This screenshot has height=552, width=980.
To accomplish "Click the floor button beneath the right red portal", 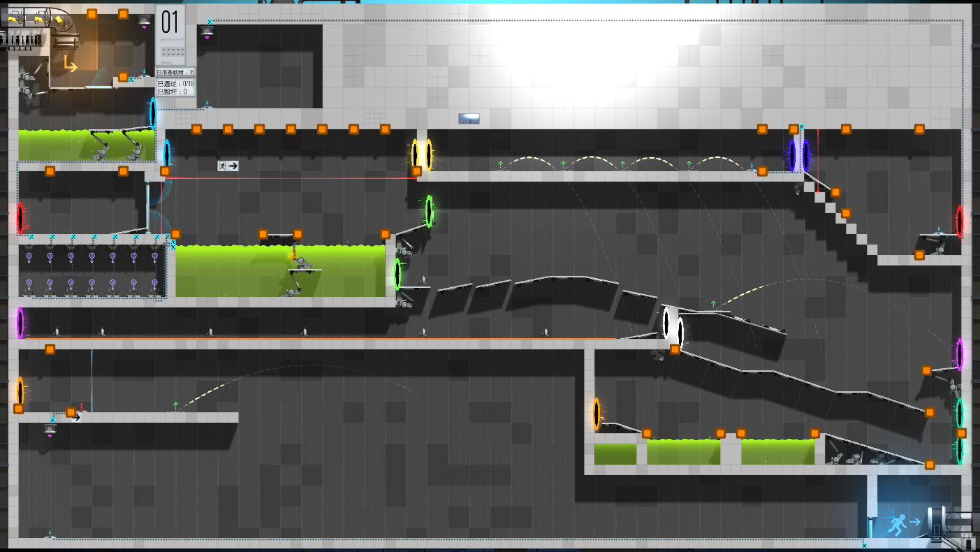I will (x=939, y=231).
